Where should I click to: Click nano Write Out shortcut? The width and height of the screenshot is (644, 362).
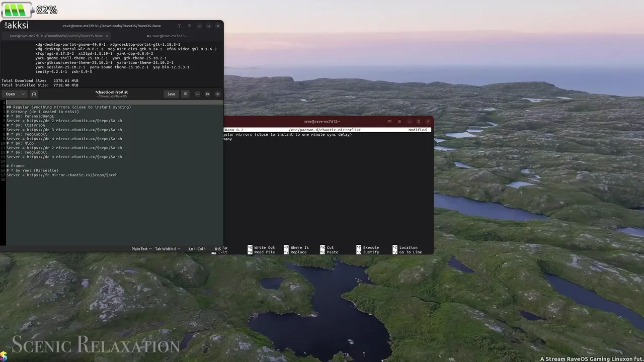click(261, 247)
